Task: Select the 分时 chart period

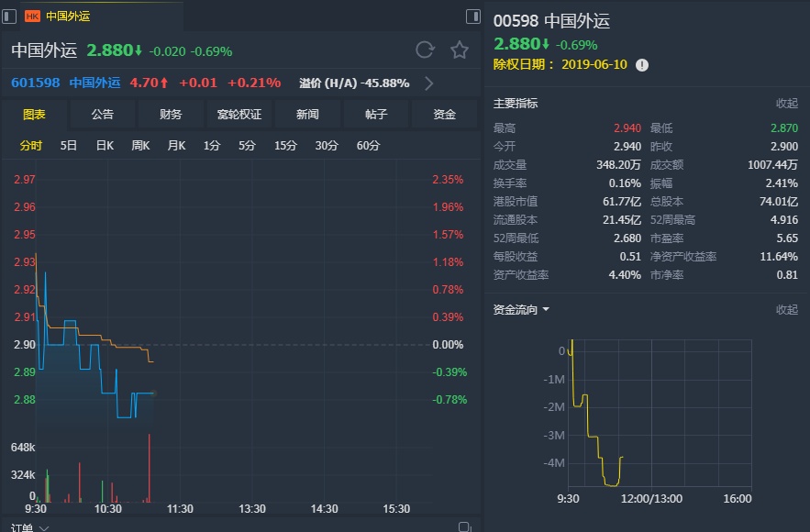Action: pyautogui.click(x=30, y=146)
